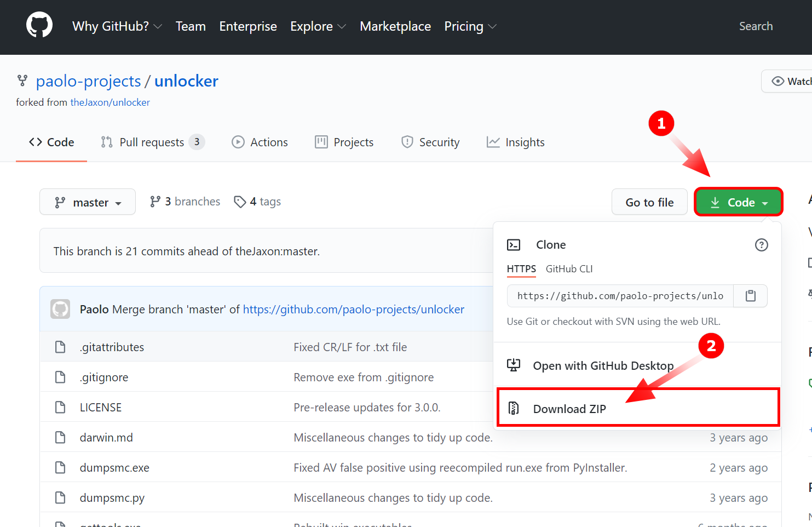The image size is (812, 527).
Task: Toggle the green Code dropdown button
Action: [x=739, y=202]
